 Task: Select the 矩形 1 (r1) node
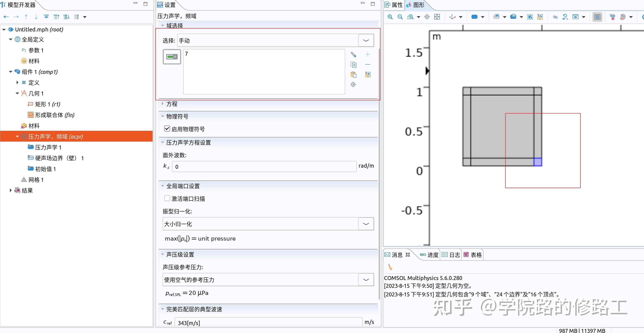click(44, 104)
